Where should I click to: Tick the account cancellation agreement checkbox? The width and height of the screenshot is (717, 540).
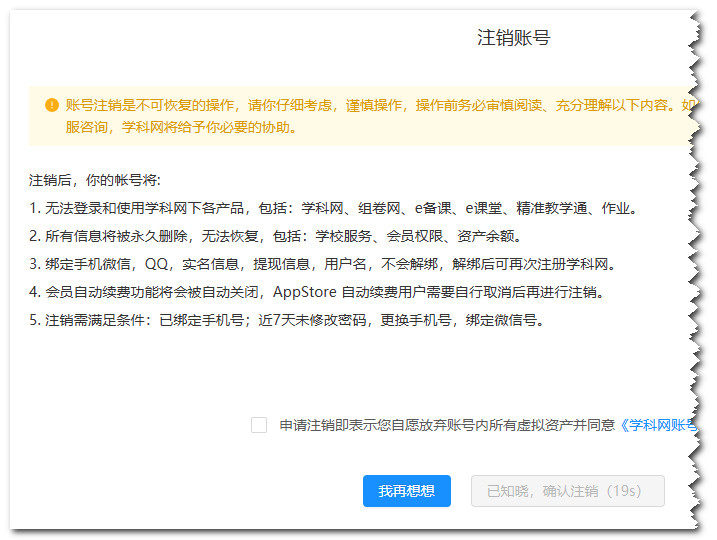259,425
